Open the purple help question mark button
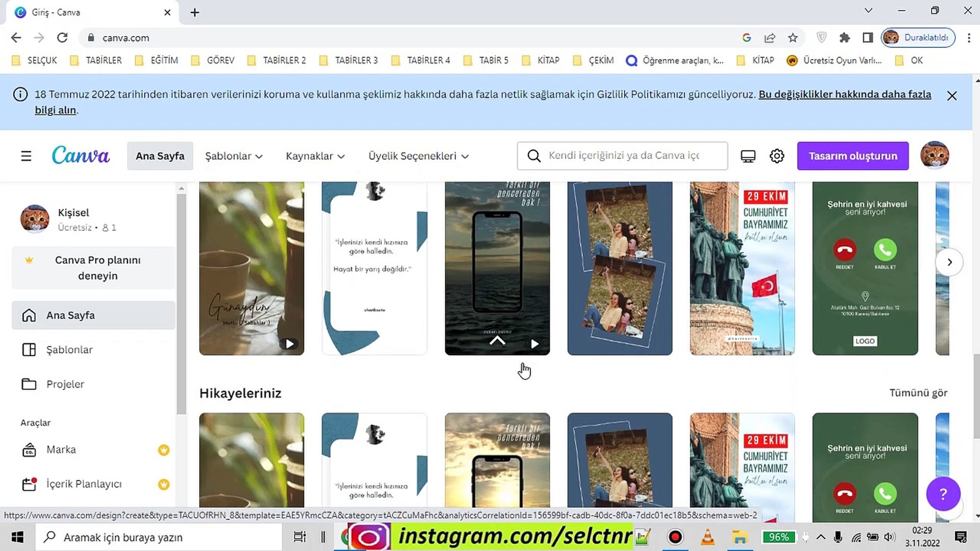980x551 pixels. tap(943, 494)
